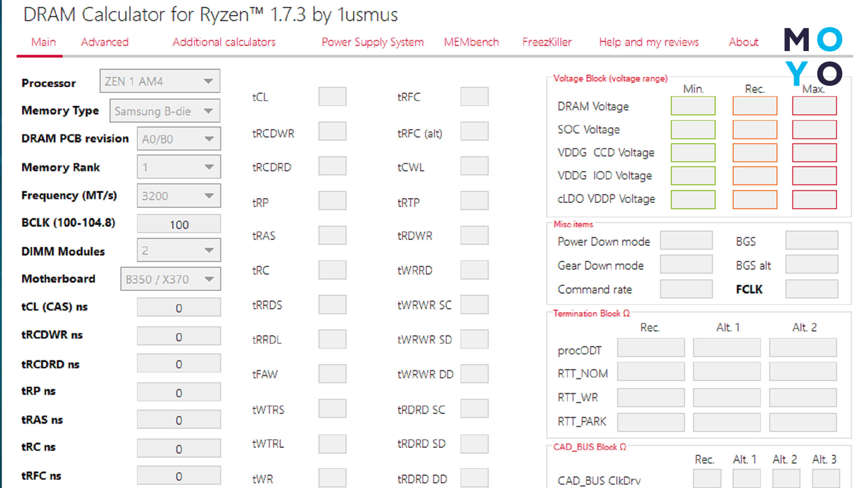This screenshot has width=868, height=488.
Task: Click DRAM Voltage Rec orange box
Action: click(x=755, y=106)
